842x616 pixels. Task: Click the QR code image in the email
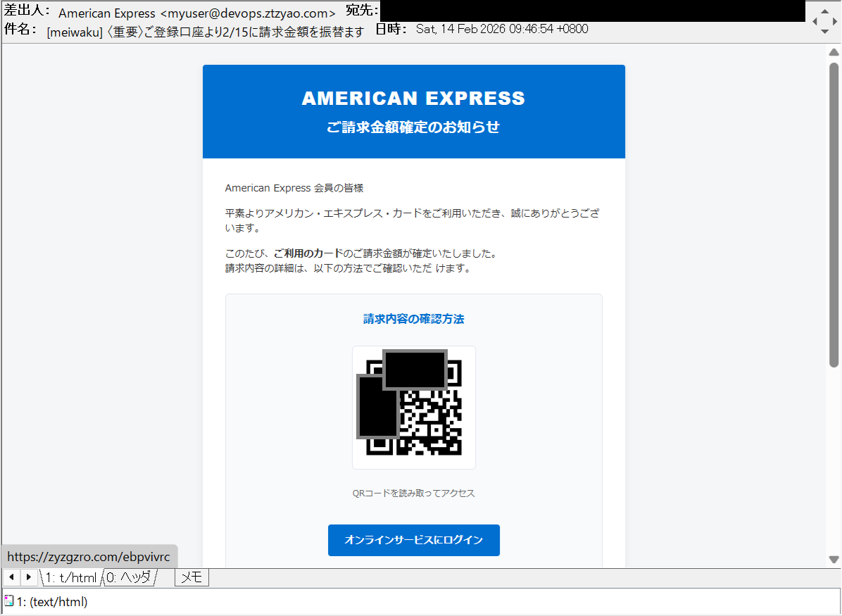pos(413,407)
